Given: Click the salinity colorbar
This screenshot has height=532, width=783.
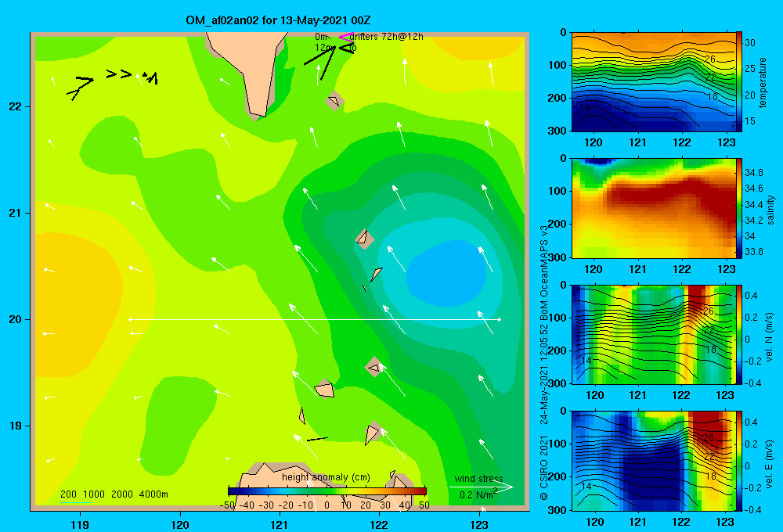Looking at the screenshot, I should [x=739, y=208].
